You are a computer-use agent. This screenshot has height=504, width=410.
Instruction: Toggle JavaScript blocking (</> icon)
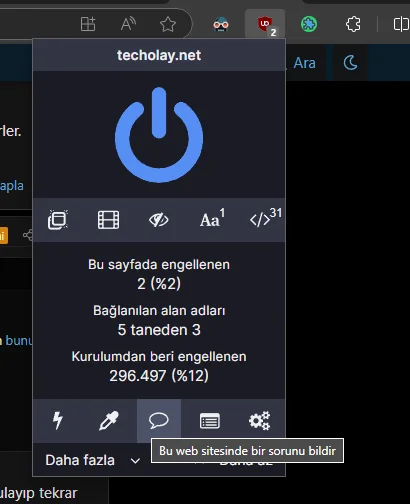[265, 218]
